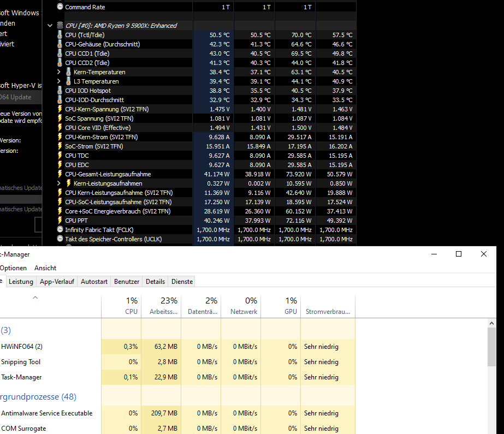Click the 1.475 V CPU-Kern-Spannung current value
This screenshot has width=504, height=434.
pos(220,109)
